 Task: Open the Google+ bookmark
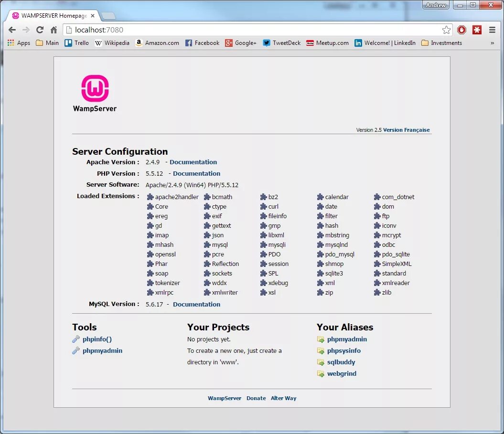(x=241, y=42)
